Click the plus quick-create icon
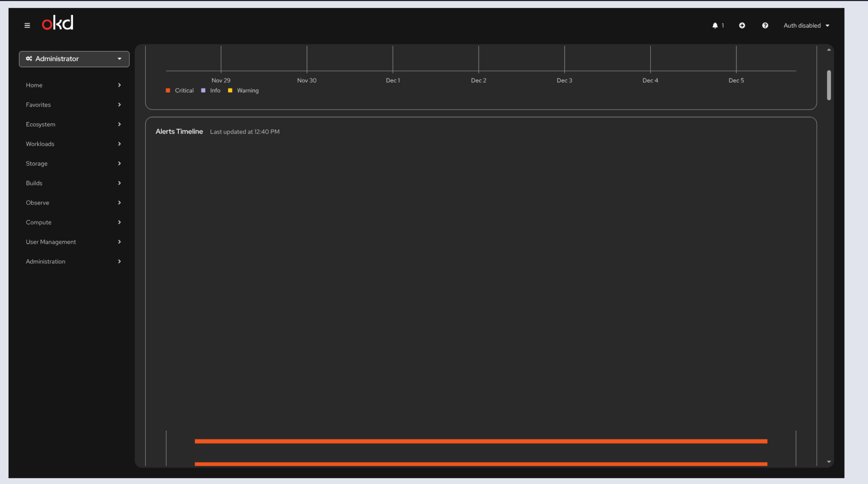 point(742,26)
